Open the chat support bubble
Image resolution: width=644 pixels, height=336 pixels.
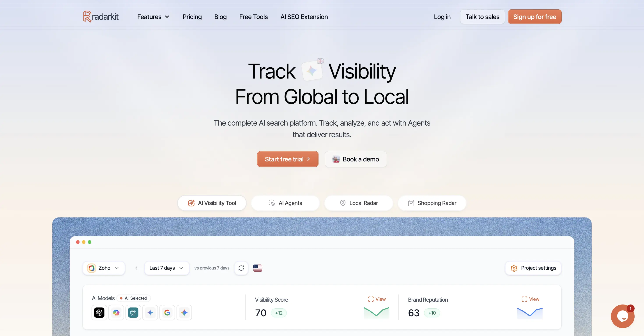(x=623, y=316)
